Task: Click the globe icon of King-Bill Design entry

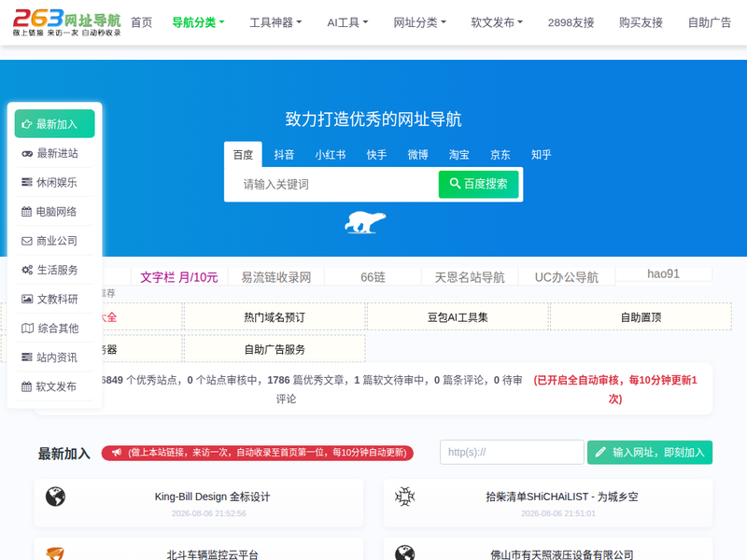Action: 55,497
